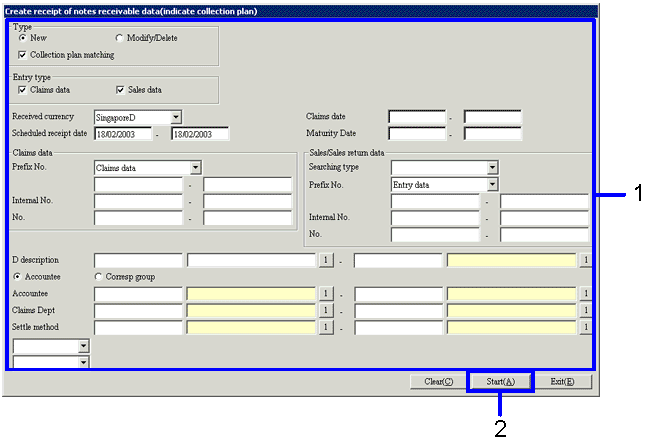Choose the Corresp group radio button

[x=98, y=277]
